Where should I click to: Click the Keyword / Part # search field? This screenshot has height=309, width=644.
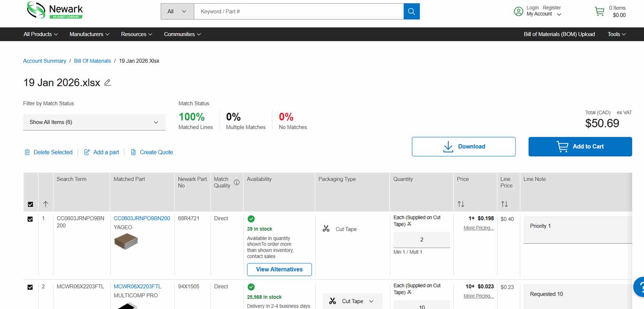click(x=298, y=11)
